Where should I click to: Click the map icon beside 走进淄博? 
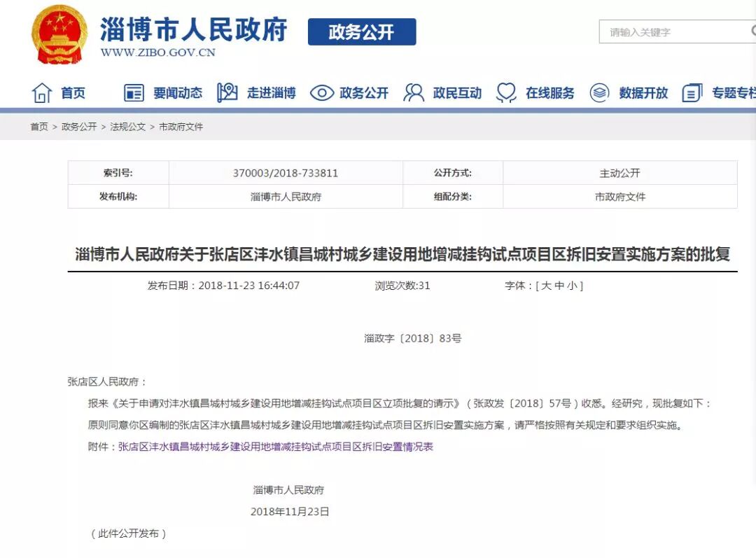[227, 92]
